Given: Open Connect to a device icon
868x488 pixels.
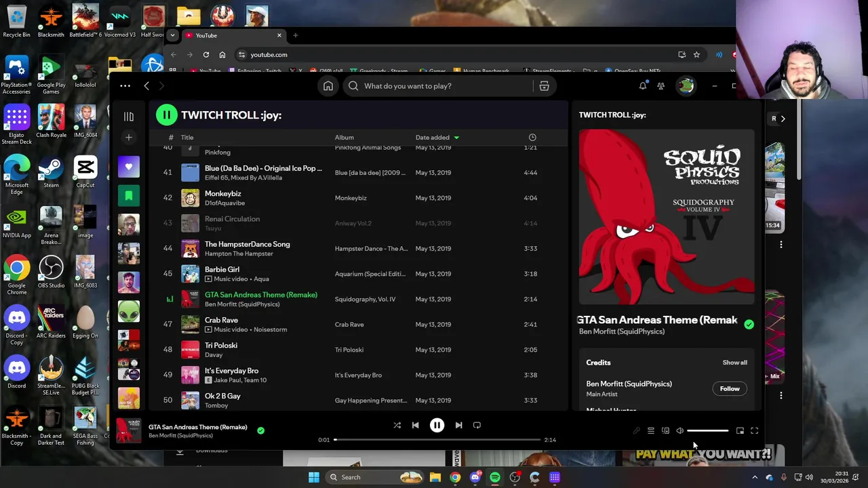Looking at the screenshot, I should (665, 431).
